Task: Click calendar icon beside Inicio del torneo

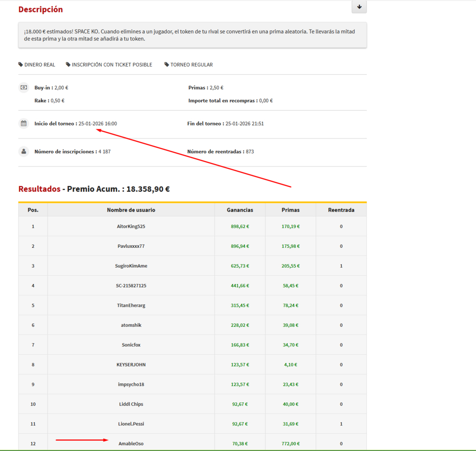Action: coord(23,124)
